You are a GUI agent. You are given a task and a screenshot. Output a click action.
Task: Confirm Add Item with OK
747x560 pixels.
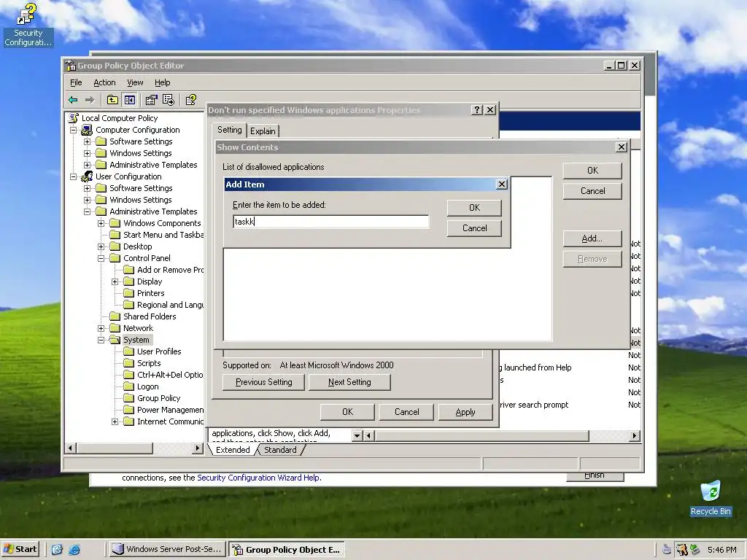tap(474, 208)
